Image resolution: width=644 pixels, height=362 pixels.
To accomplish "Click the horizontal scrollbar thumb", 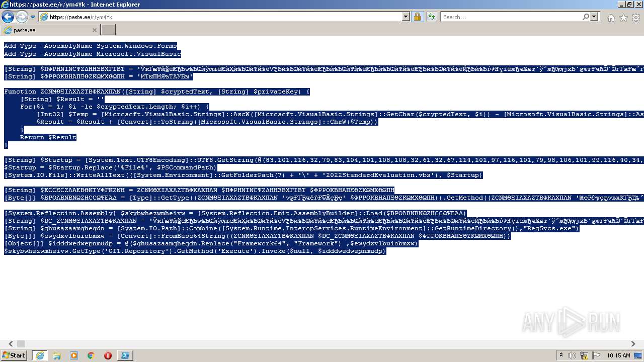I will click(21, 344).
